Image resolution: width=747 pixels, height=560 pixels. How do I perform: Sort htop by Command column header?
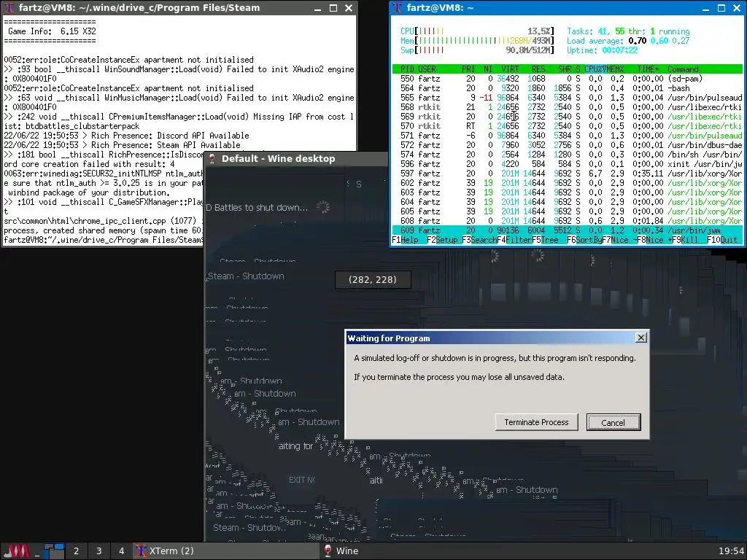click(x=683, y=69)
